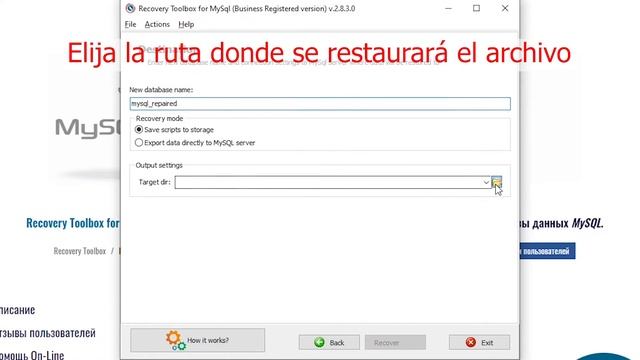This screenshot has width=640, height=360.
Task: Click the Recovery Toolbox app icon in title bar
Action: [130, 8]
